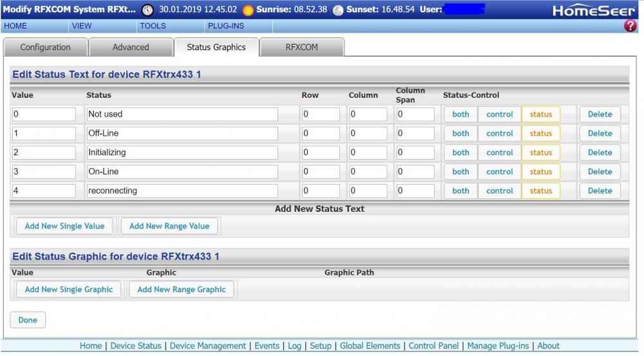Open the VIEW menu

(82, 26)
